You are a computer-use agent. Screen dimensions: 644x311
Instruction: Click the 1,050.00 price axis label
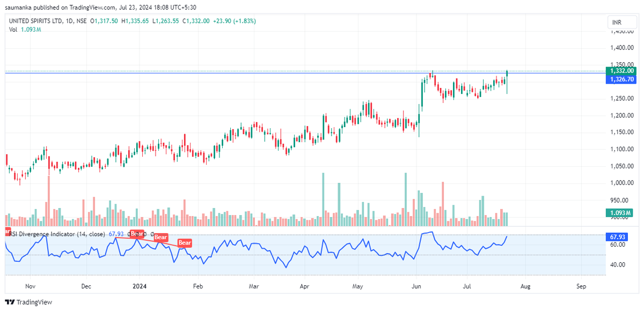click(x=623, y=166)
